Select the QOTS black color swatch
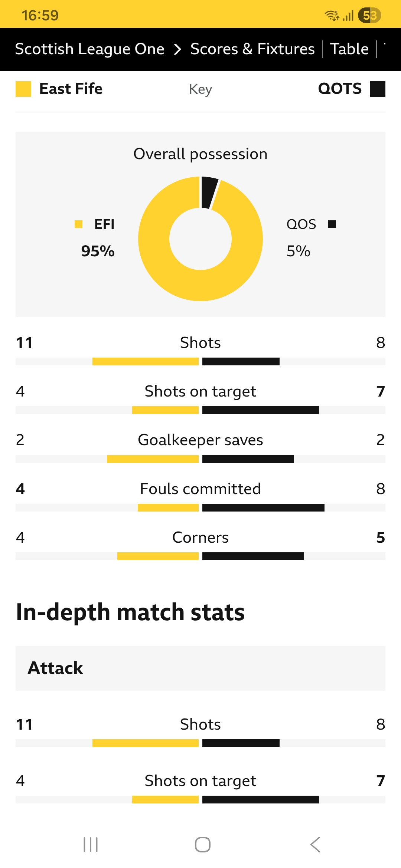Image resolution: width=401 pixels, height=868 pixels. [378, 89]
